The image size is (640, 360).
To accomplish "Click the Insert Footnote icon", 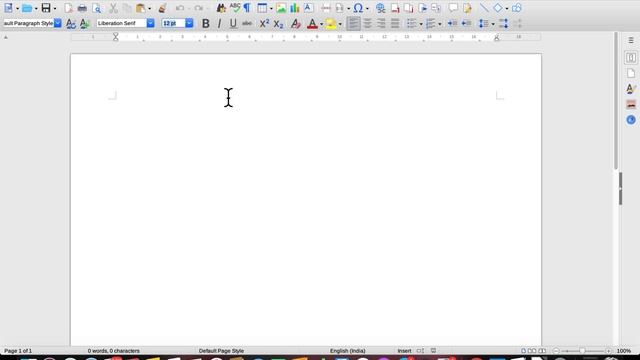I will (395, 8).
